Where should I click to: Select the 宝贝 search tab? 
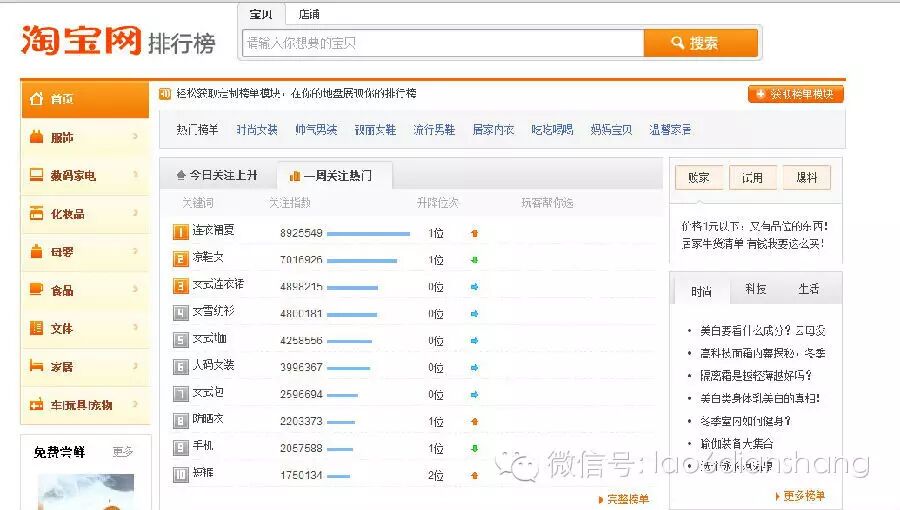coord(261,14)
